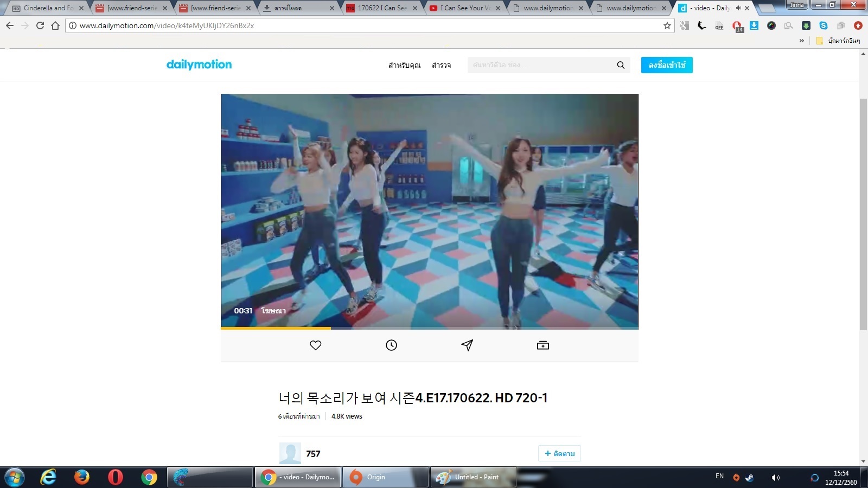Open the browser home page
This screenshot has height=488, width=868.
pyautogui.click(x=55, y=25)
